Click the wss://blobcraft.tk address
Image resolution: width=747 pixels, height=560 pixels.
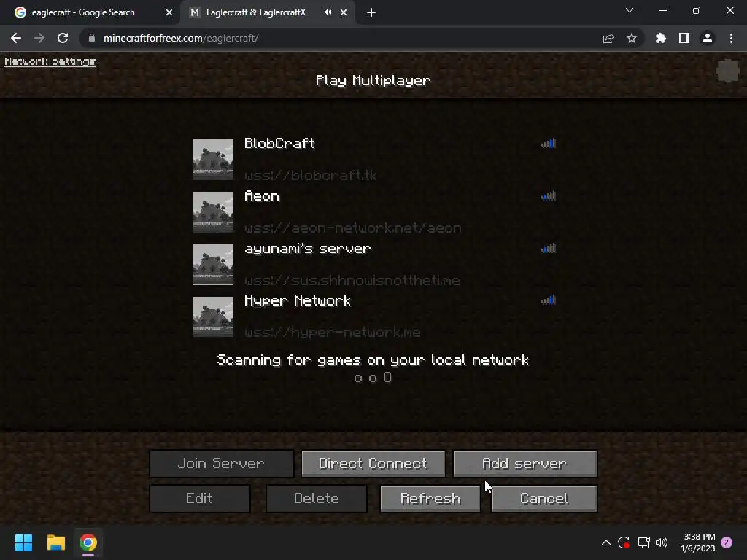(x=311, y=175)
